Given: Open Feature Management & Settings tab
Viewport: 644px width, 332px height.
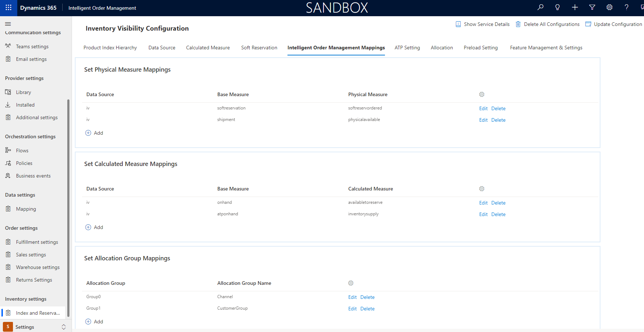Looking at the screenshot, I should [546, 48].
